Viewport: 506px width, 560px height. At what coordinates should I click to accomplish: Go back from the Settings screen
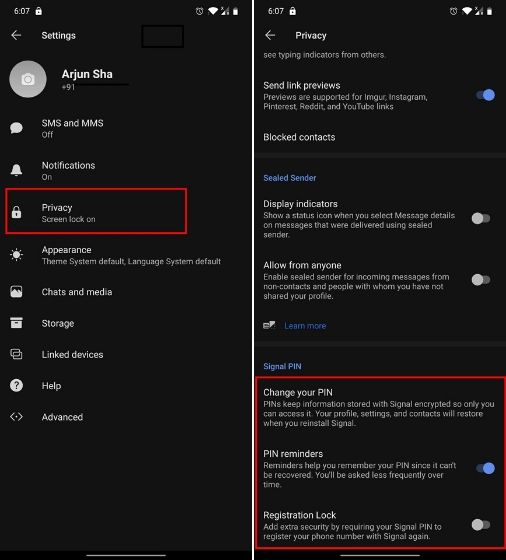(x=16, y=35)
